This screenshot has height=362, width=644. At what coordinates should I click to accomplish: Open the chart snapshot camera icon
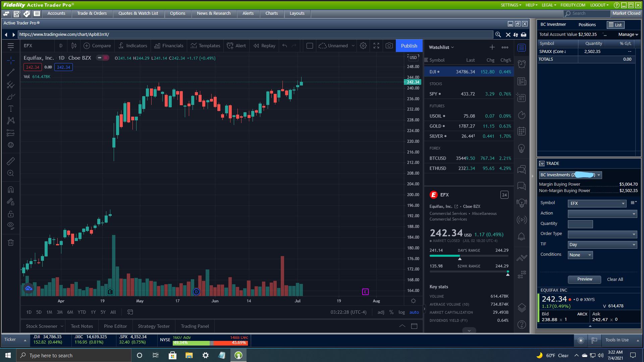[389, 46]
